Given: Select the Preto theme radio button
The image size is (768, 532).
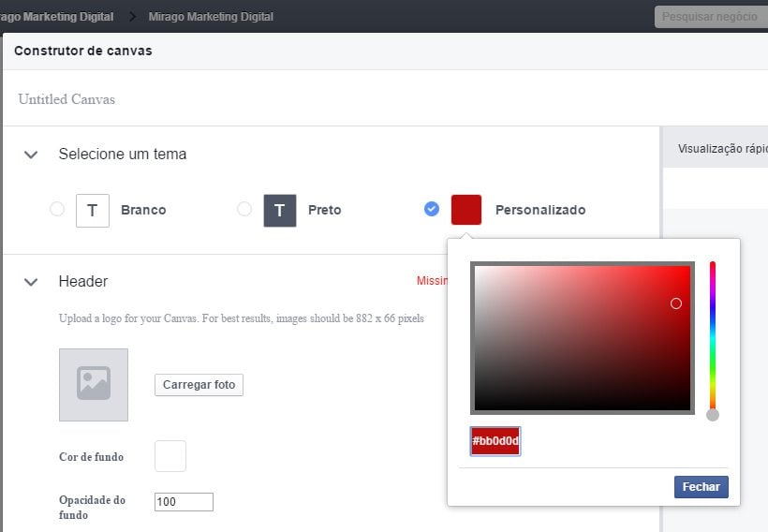Looking at the screenshot, I should click(x=244, y=209).
